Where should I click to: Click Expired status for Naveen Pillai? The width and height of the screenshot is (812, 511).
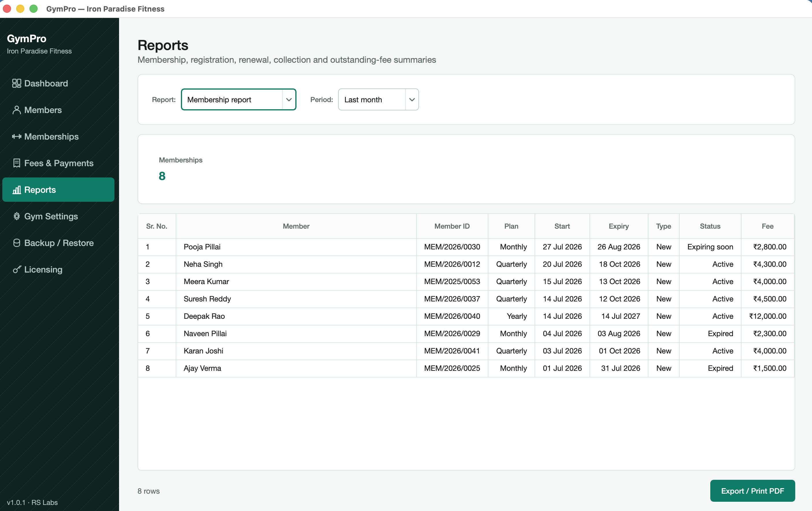(x=720, y=334)
